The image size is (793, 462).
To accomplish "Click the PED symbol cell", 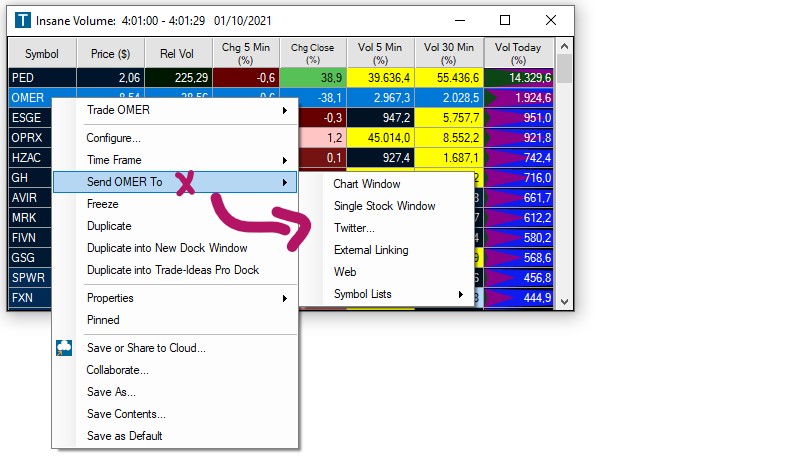I will 41,77.
